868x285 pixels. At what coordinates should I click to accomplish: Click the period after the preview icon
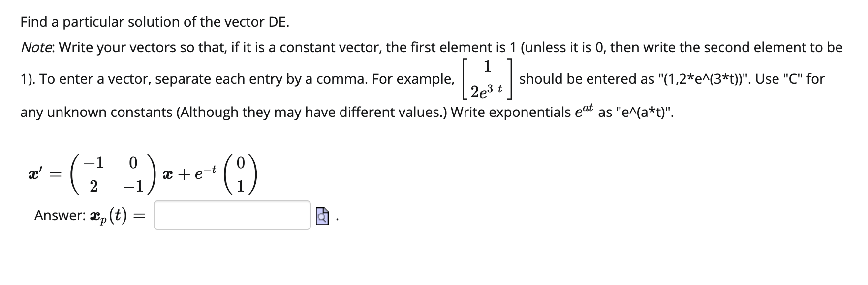[338, 220]
